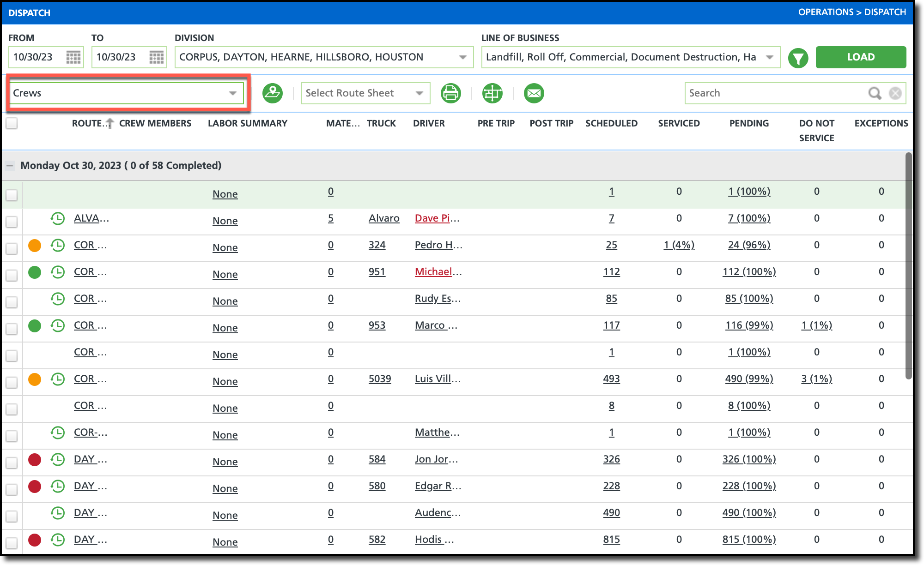Viewport: 924px width, 565px height.
Task: Clear the search field with X icon
Action: (895, 93)
